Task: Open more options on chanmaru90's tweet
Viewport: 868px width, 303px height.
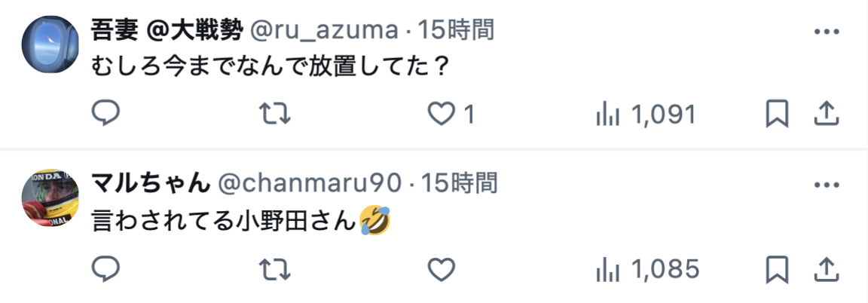Action: point(827,185)
